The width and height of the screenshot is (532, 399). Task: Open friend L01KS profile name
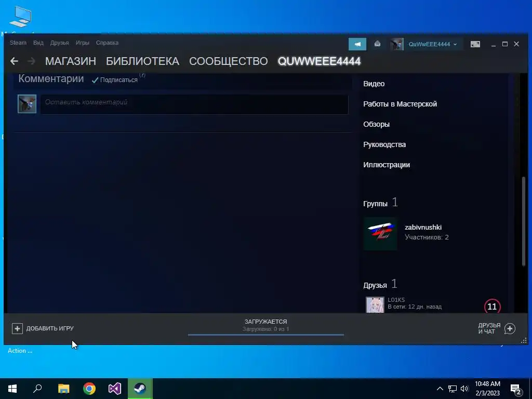(396, 300)
